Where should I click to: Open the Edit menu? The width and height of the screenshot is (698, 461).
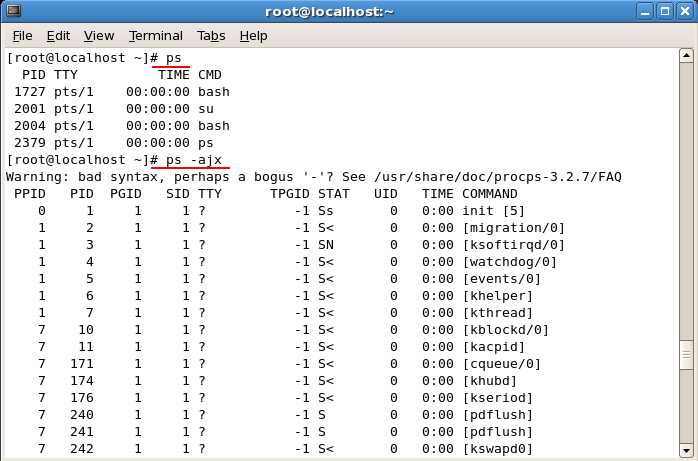tap(58, 36)
